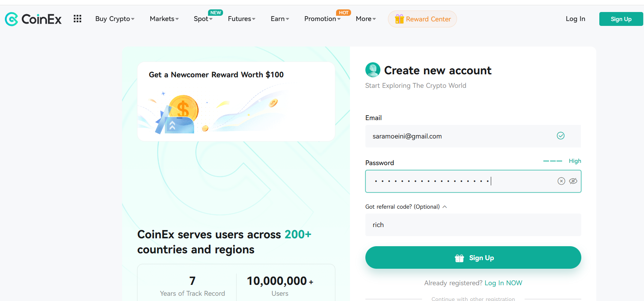Clear the password with the X icon

(x=561, y=181)
